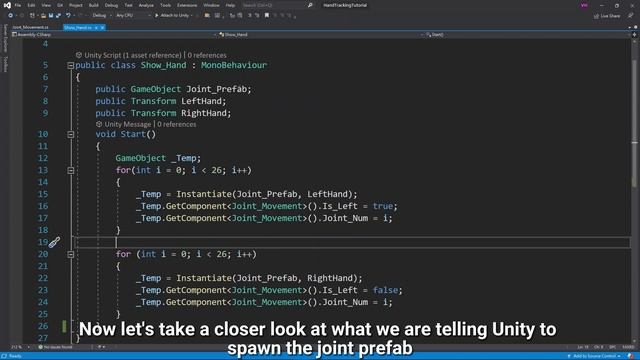
Task: Open the Window menu
Action: (211, 5)
